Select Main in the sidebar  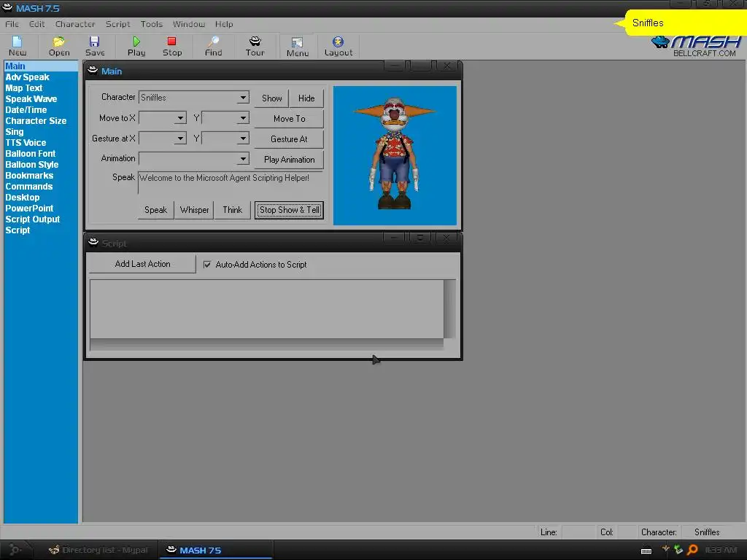click(x=41, y=66)
